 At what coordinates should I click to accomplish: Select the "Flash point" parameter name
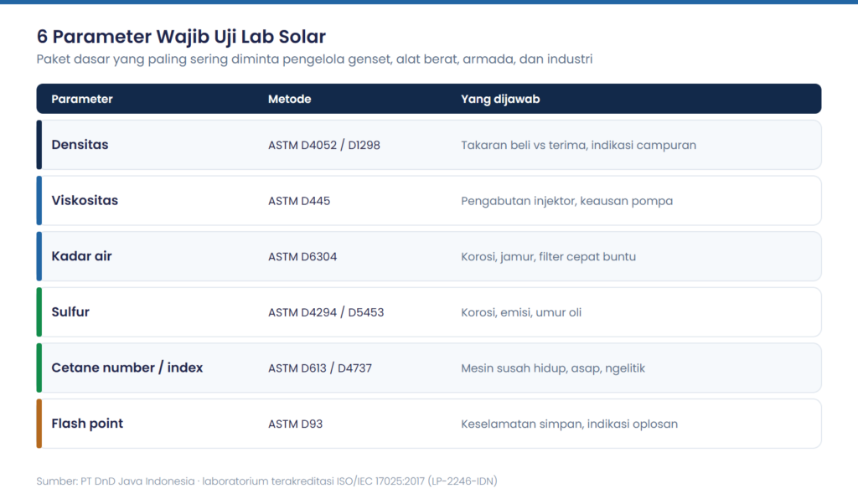(x=87, y=424)
